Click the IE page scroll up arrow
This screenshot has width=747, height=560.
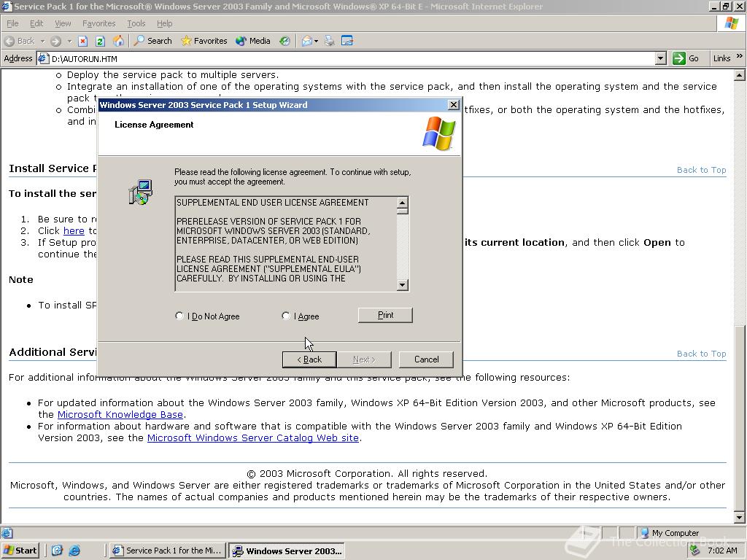tap(739, 75)
